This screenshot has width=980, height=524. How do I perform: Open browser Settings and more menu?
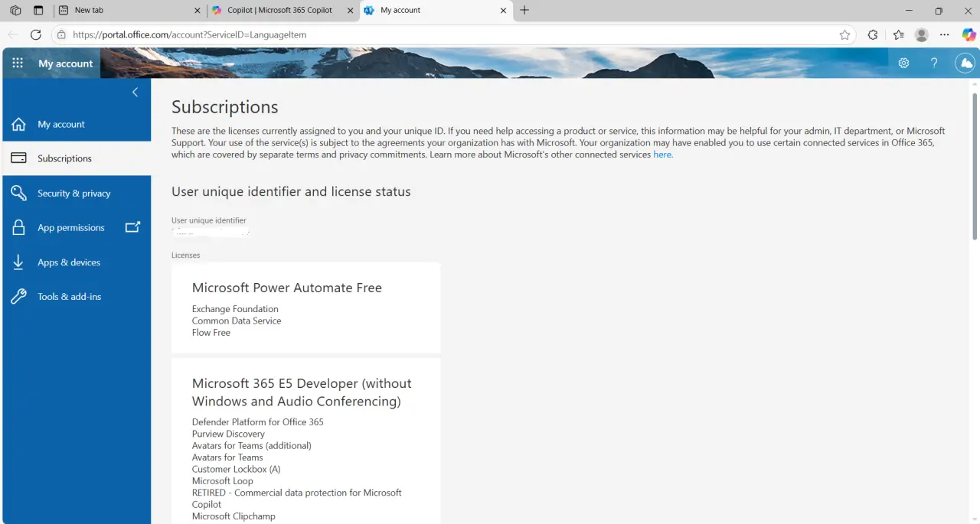(945, 34)
